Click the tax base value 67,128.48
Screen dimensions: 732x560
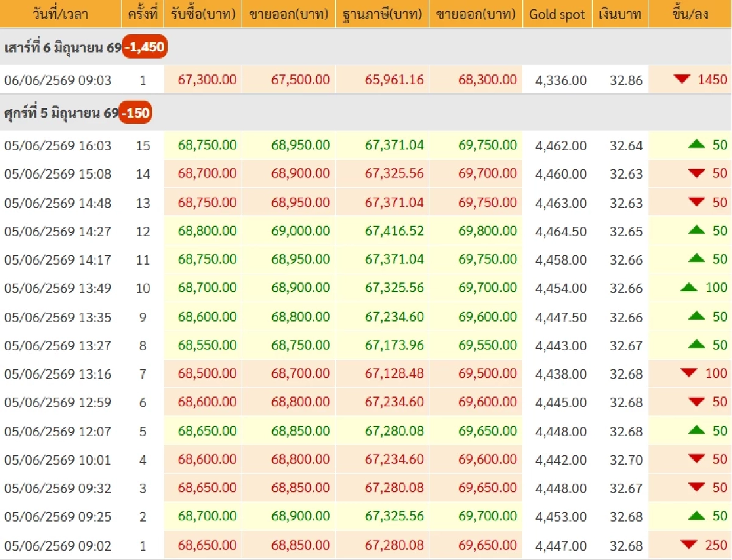394,373
